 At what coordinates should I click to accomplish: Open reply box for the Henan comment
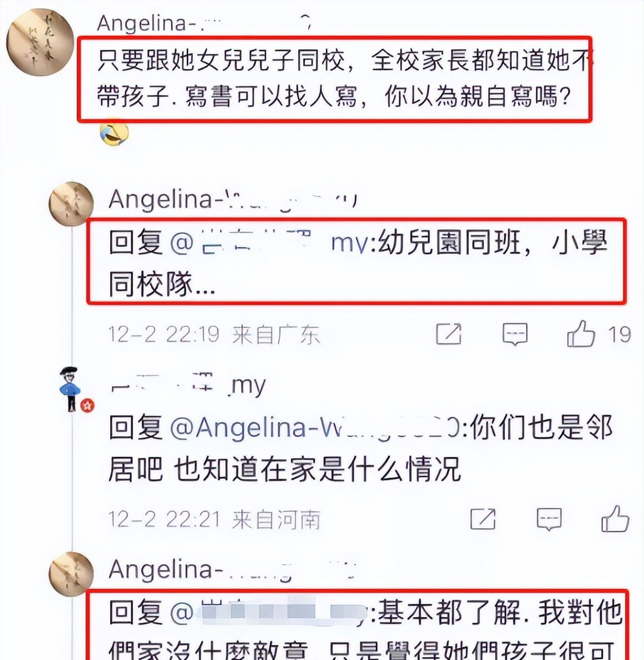(549, 519)
